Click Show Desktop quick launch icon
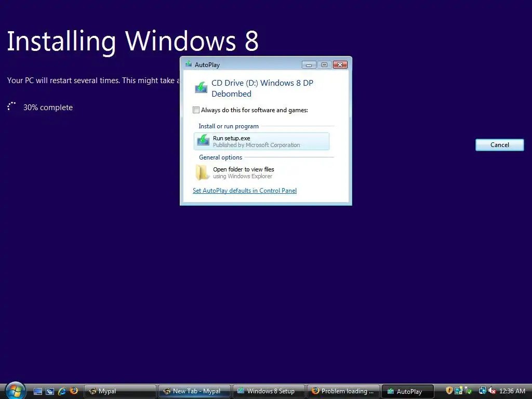Image resolution: width=532 pixels, height=399 pixels. pyautogui.click(x=37, y=391)
